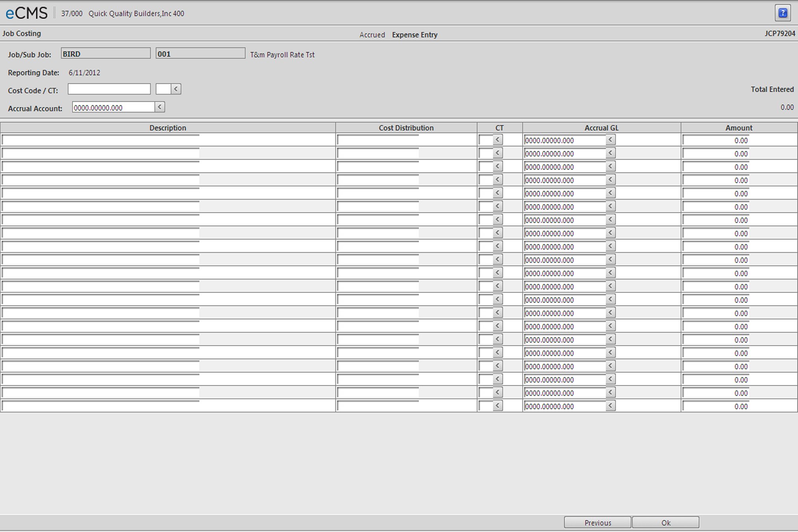Open CT lookup in third grid row
The width and height of the screenshot is (798, 532).
[x=498, y=167]
